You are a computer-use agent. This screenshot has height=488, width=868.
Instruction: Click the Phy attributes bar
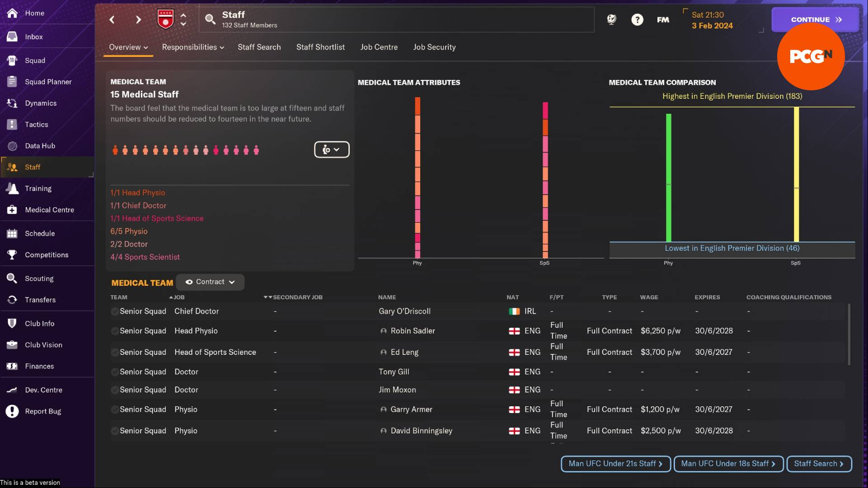click(x=418, y=177)
